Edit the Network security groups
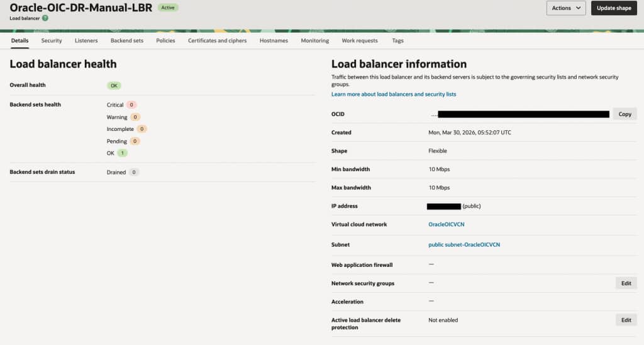 (x=626, y=283)
